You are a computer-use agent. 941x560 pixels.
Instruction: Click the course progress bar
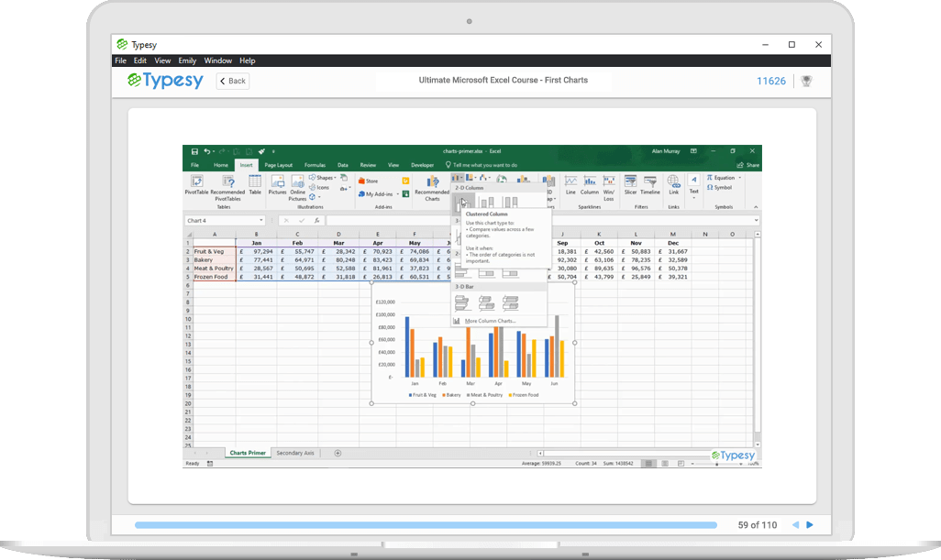point(426,525)
